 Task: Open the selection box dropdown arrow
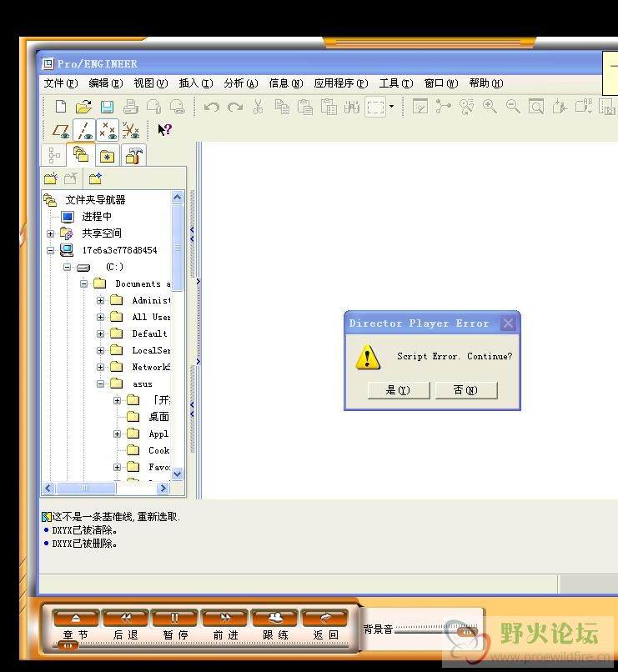coord(391,106)
